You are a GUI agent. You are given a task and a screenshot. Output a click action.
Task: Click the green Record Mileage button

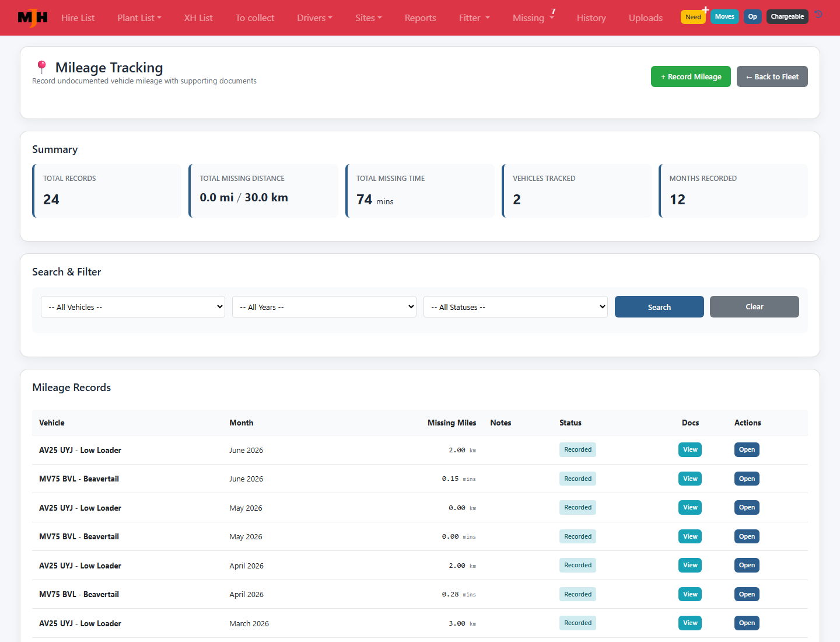pyautogui.click(x=691, y=76)
